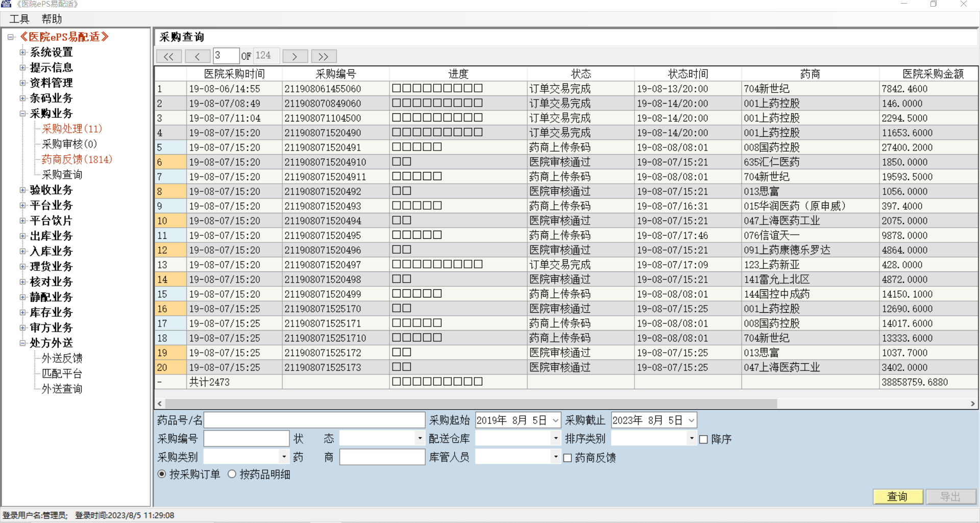Expand the 验收业务 tree node

point(22,190)
